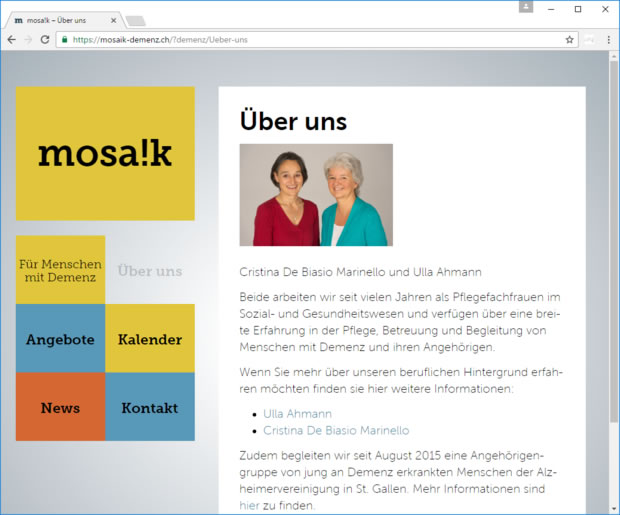Click the extension icon beside the star
This screenshot has width=620, height=515.
click(x=590, y=40)
